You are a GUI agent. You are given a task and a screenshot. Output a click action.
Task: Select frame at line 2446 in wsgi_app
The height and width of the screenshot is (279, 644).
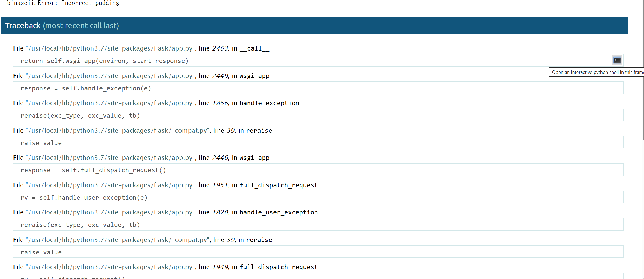[141, 158]
